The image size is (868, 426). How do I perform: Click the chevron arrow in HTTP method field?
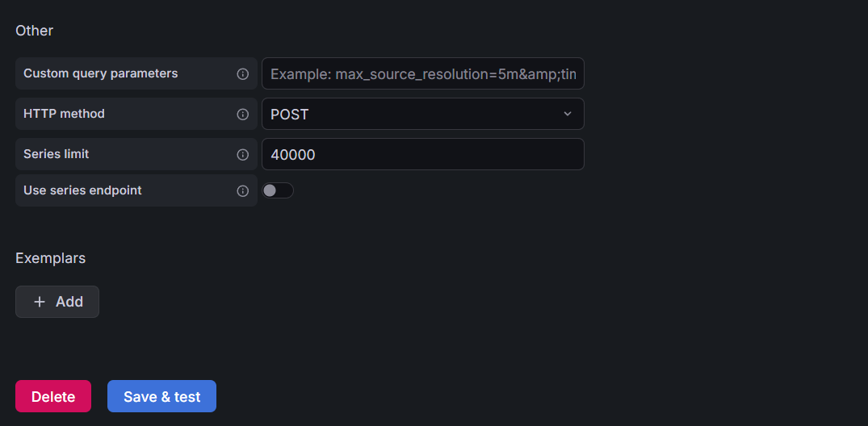pos(567,114)
